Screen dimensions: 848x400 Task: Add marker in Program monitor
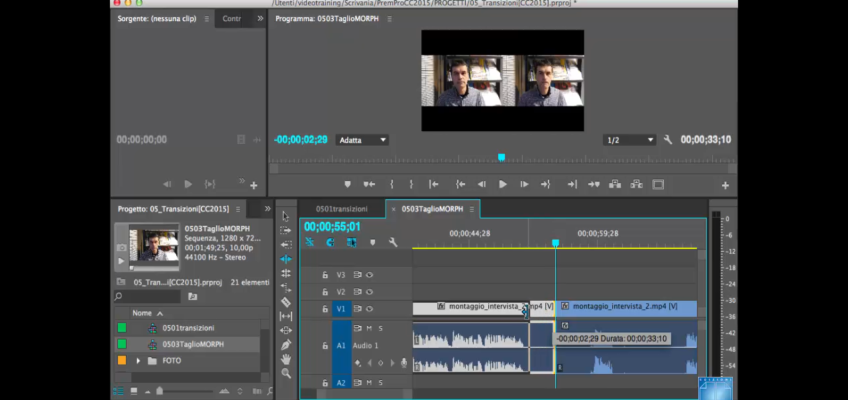[x=347, y=184]
